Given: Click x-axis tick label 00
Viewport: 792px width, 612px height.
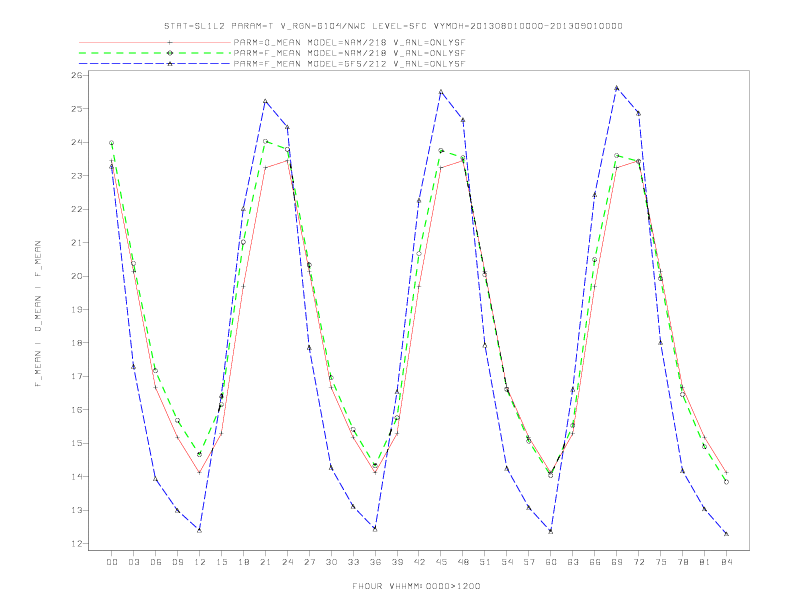Looking at the screenshot, I should coord(112,562).
